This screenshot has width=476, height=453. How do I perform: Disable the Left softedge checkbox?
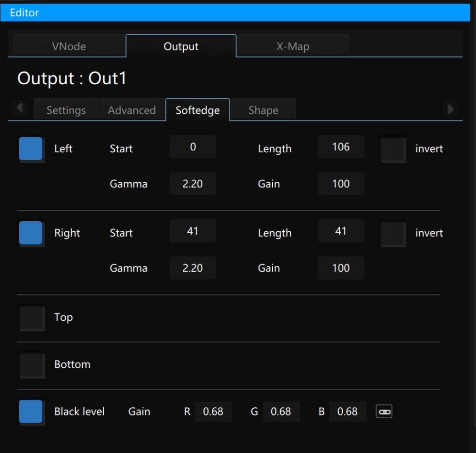(30, 148)
